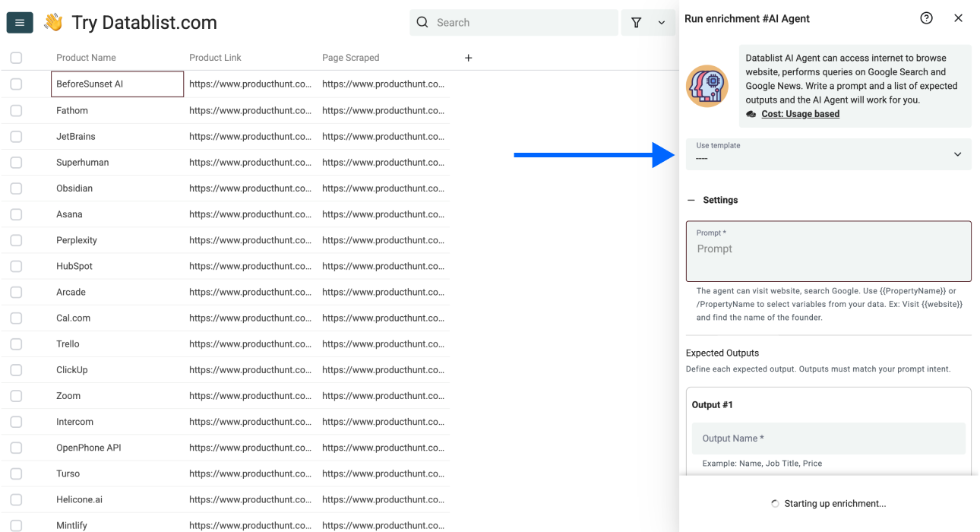
Task: Click the AI Agent avatar icon
Action: (707, 86)
